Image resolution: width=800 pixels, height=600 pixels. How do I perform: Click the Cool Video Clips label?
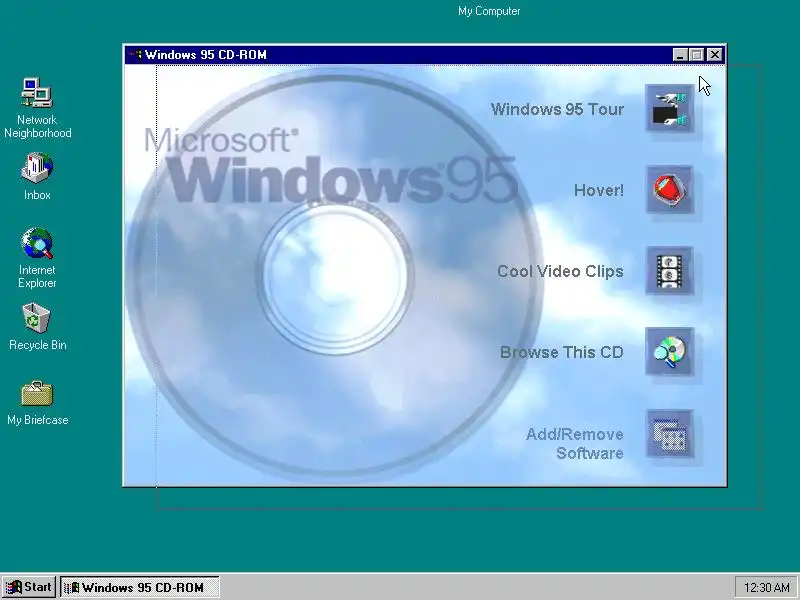[560, 271]
